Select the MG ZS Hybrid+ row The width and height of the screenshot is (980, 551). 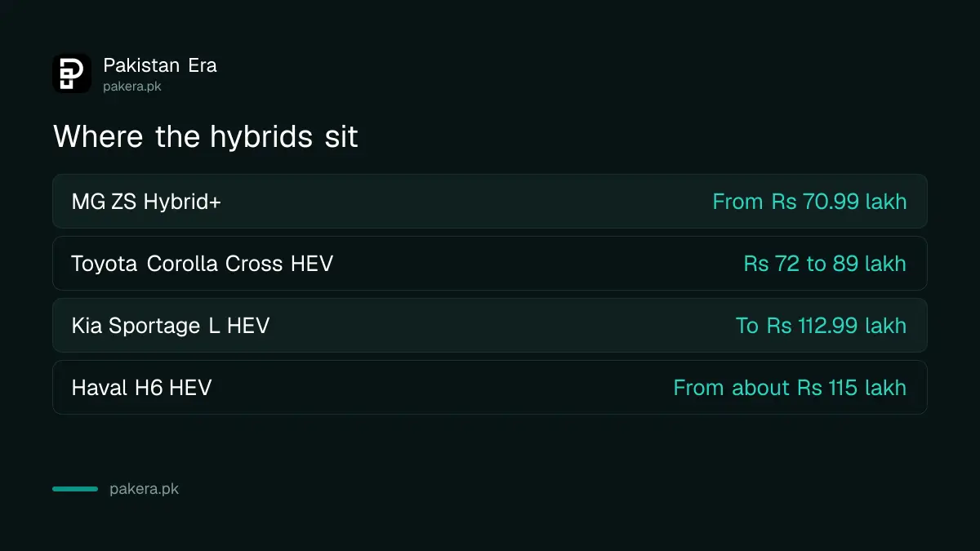(490, 201)
